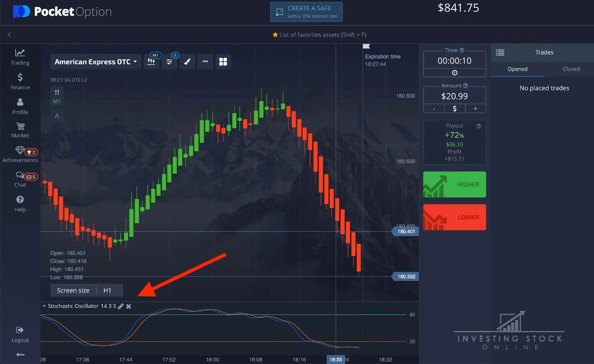Click the LOWER trade button
Screen dimensions: 594x364
pos(454,217)
